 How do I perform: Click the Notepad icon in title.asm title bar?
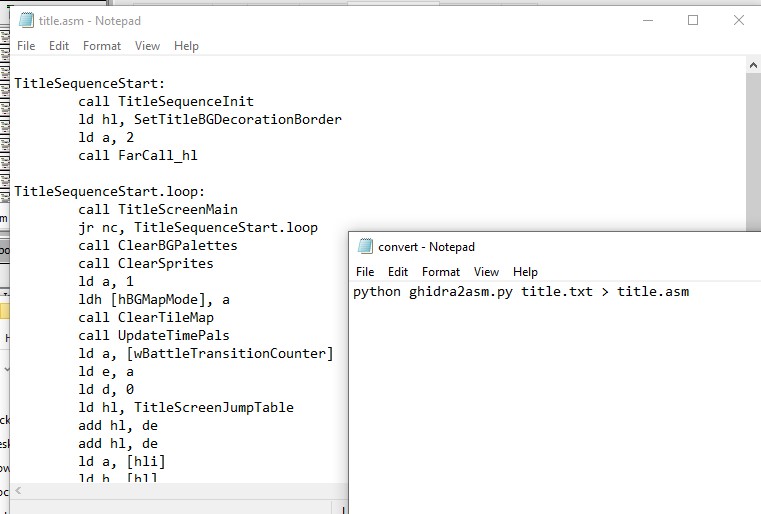(x=26, y=20)
